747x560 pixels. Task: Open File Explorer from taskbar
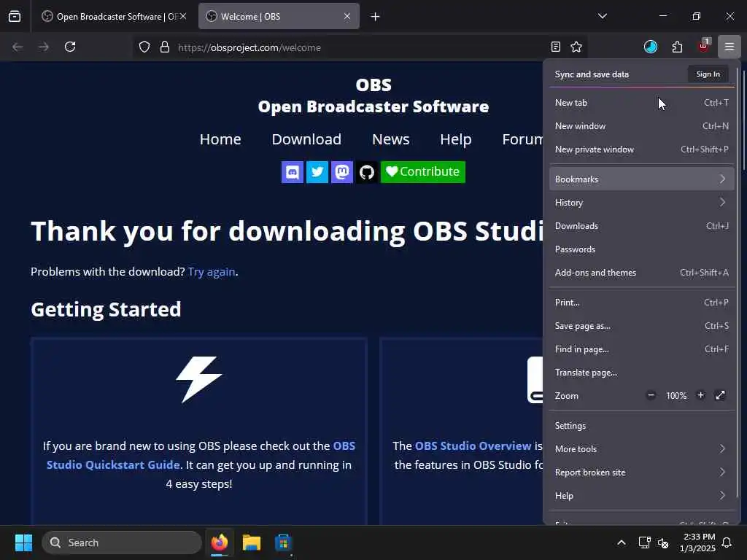pos(252,542)
